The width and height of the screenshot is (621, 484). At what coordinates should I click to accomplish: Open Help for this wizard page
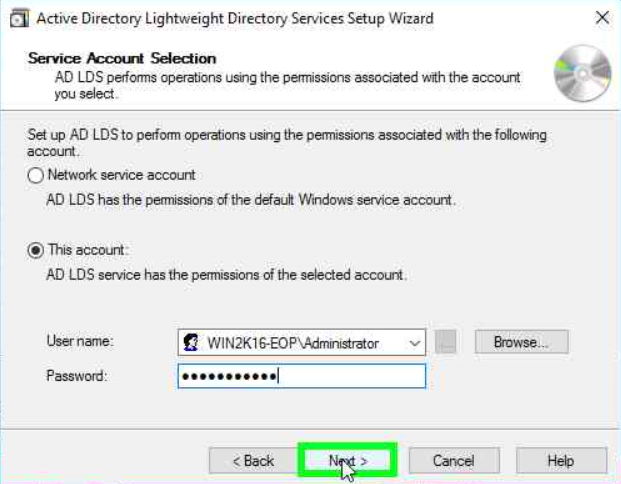coord(560,460)
